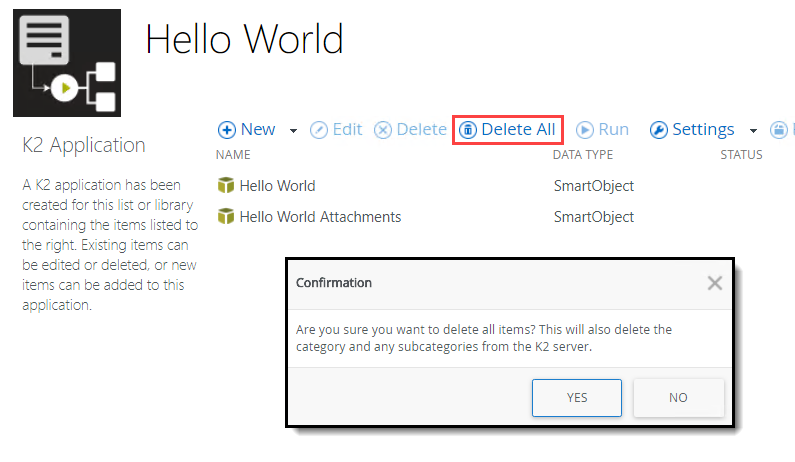Click the Delete All trash icon
Image resolution: width=795 pixels, height=462 pixels.
click(x=468, y=130)
